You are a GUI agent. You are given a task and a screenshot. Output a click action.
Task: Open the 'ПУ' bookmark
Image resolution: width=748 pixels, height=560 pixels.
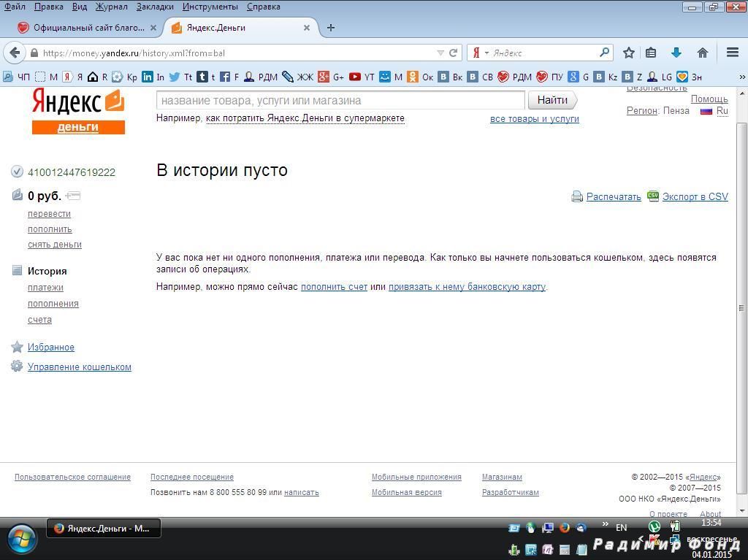tap(549, 77)
